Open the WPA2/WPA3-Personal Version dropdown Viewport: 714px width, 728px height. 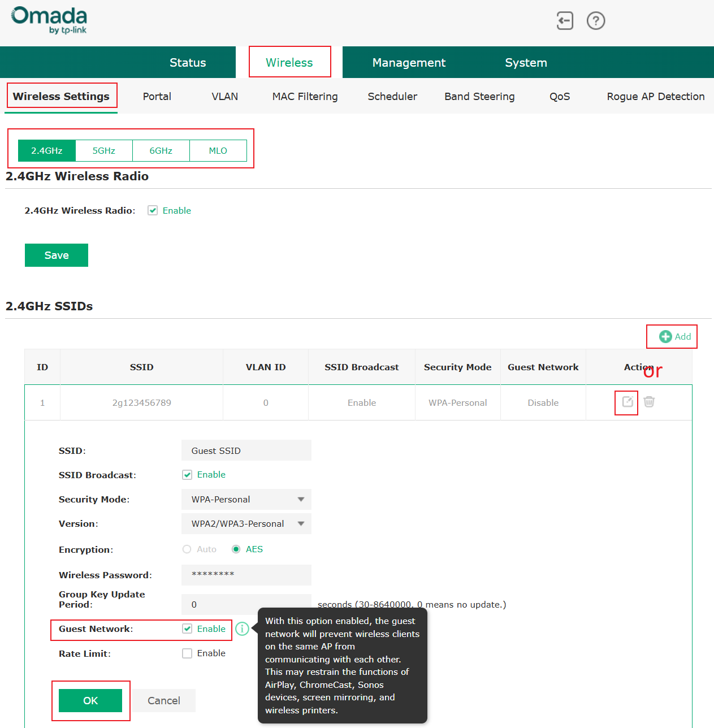(246, 523)
